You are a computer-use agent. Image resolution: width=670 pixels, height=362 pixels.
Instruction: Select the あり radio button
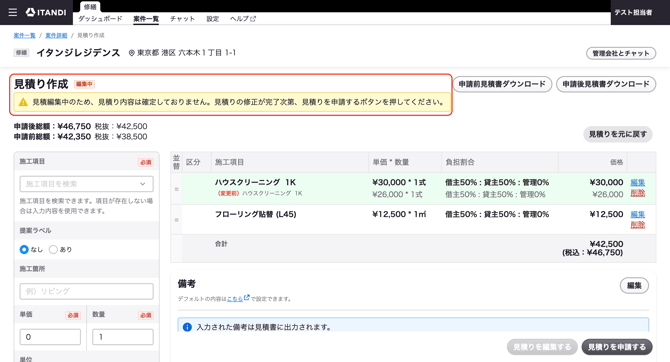[x=53, y=249]
